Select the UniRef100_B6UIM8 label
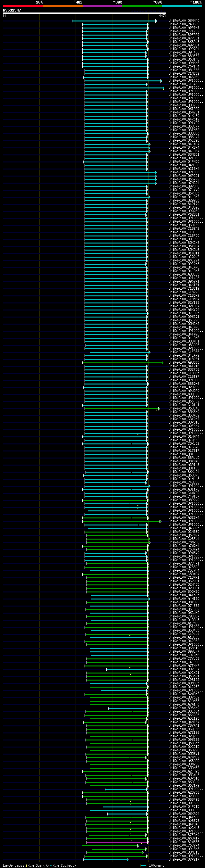Image resolution: width=205 pixels, height=868 pixels. coord(184,60)
